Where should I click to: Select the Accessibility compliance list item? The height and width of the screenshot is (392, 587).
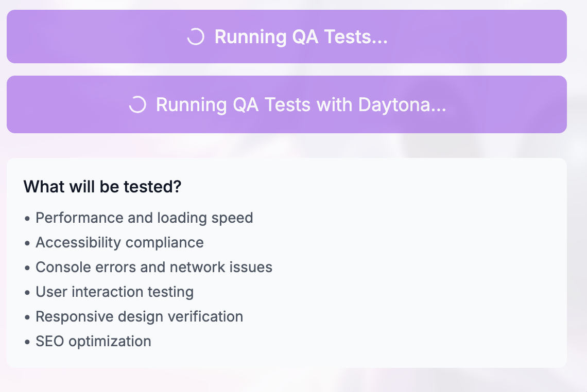pyautogui.click(x=119, y=243)
